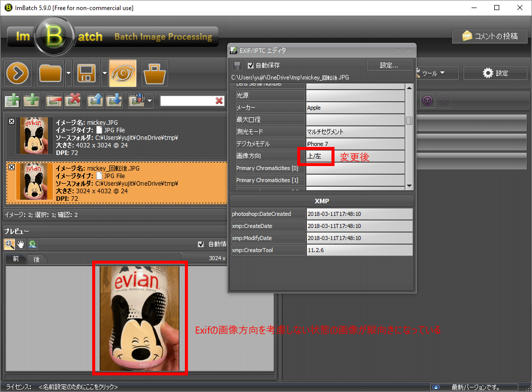Open the sort images dropdown arrow
Image resolution: width=532 pixels, height=392 pixels.
coord(150,101)
